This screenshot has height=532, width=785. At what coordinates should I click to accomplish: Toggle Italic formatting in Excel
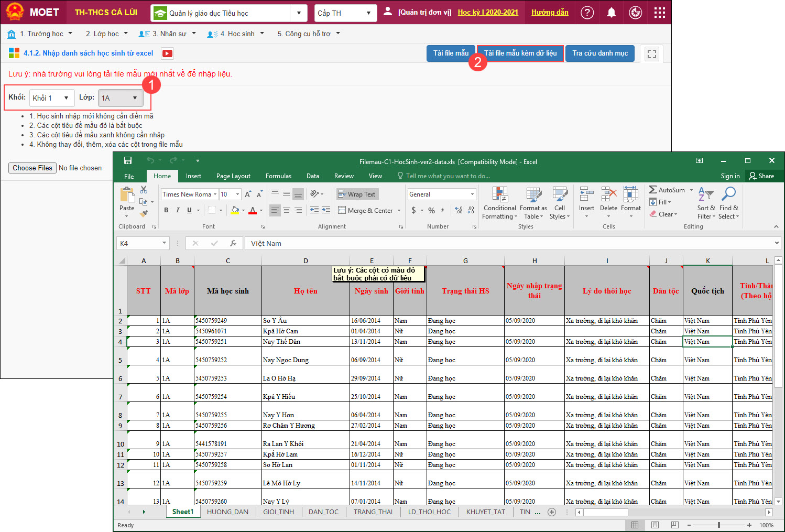(178, 210)
